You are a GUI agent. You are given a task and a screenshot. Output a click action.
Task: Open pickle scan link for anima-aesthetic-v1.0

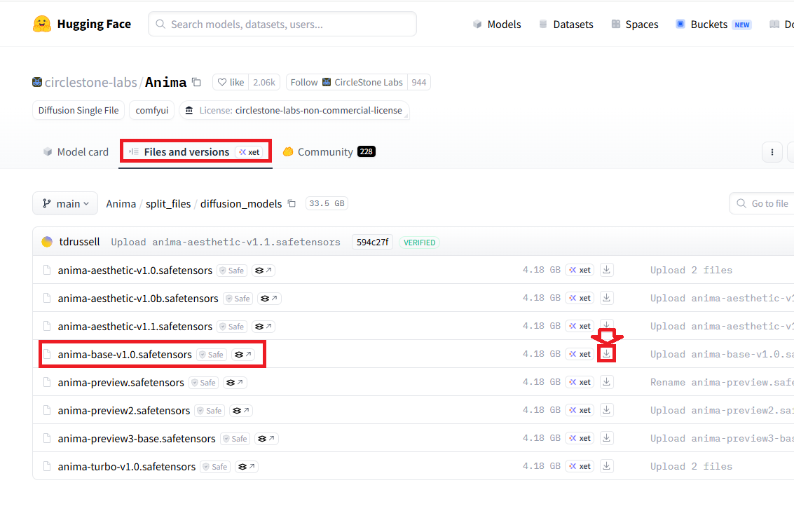click(x=263, y=270)
